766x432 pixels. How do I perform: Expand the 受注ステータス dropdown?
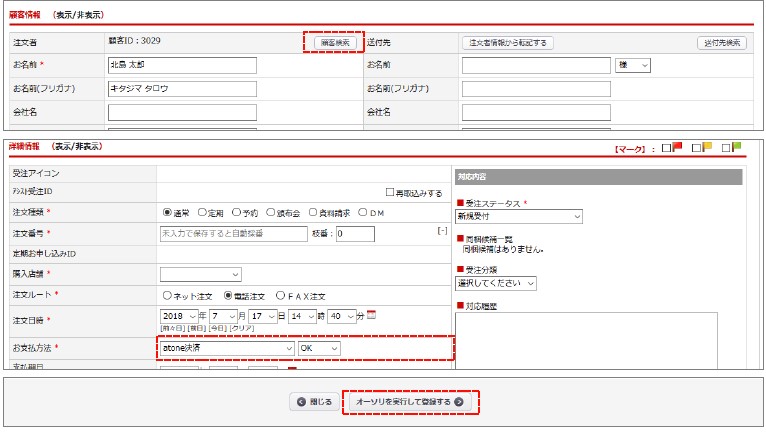click(x=519, y=216)
